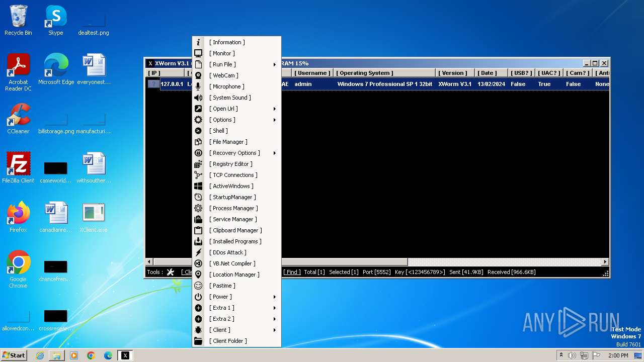Click the Pastime smiley icon

[198, 286]
